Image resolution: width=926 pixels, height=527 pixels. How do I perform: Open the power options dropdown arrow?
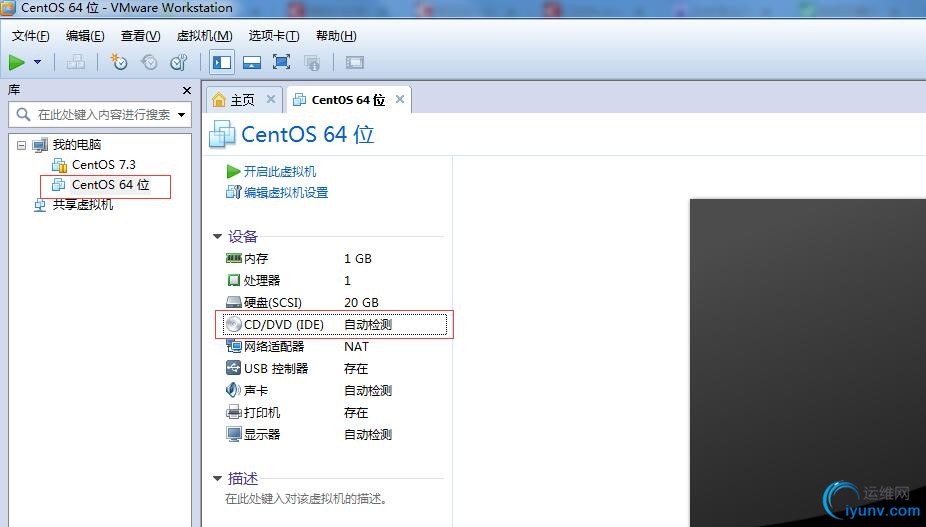tap(38, 62)
